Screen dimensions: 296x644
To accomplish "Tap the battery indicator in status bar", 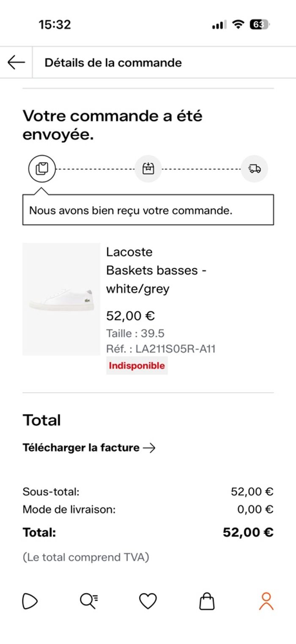I will tap(259, 25).
